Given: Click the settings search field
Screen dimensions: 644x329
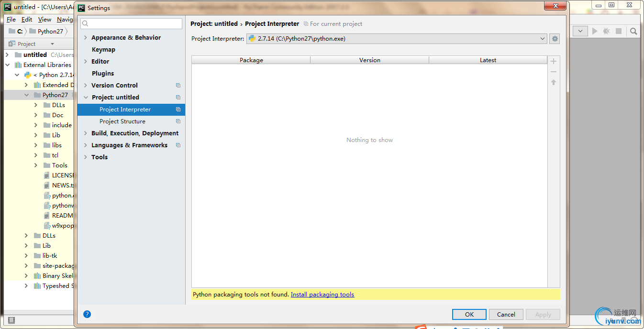Looking at the screenshot, I should [x=131, y=23].
